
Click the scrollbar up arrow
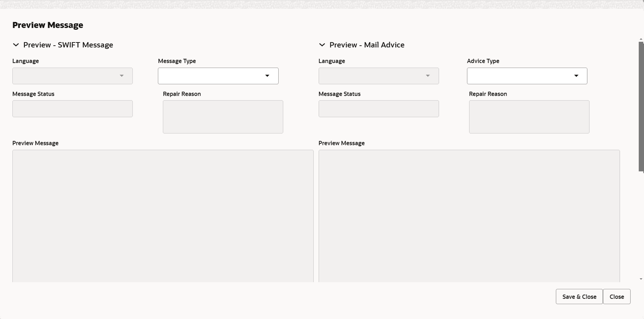[641, 39]
